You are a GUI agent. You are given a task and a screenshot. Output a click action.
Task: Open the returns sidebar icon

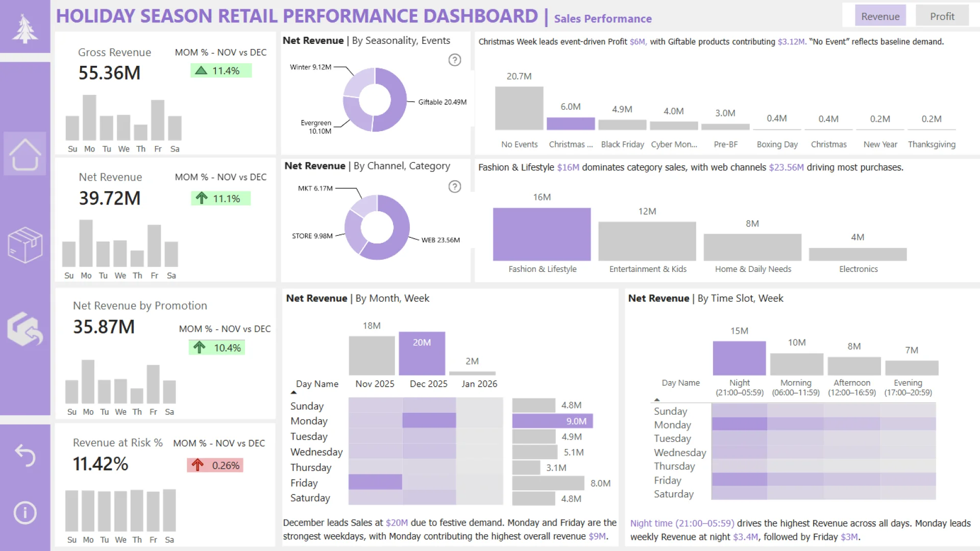click(24, 330)
